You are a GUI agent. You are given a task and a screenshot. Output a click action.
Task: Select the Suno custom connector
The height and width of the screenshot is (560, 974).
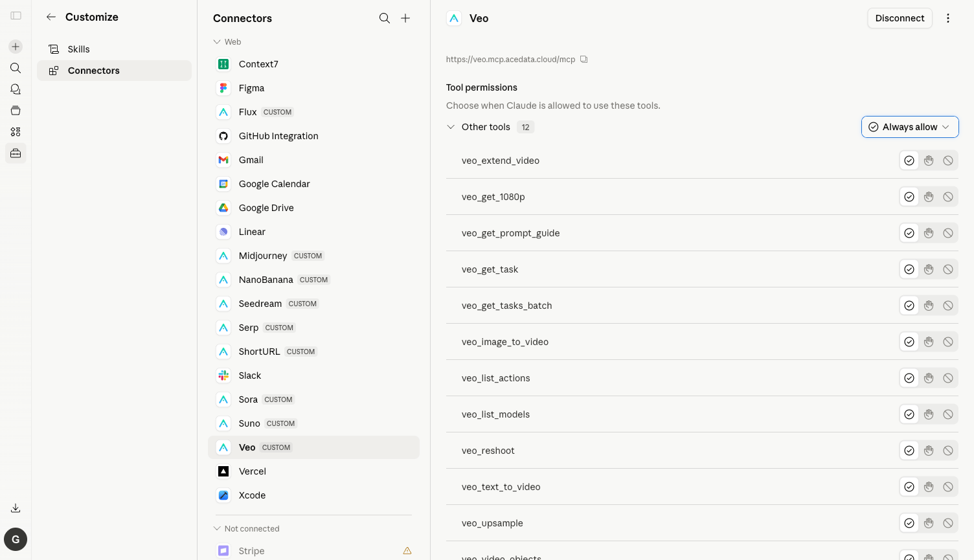313,423
